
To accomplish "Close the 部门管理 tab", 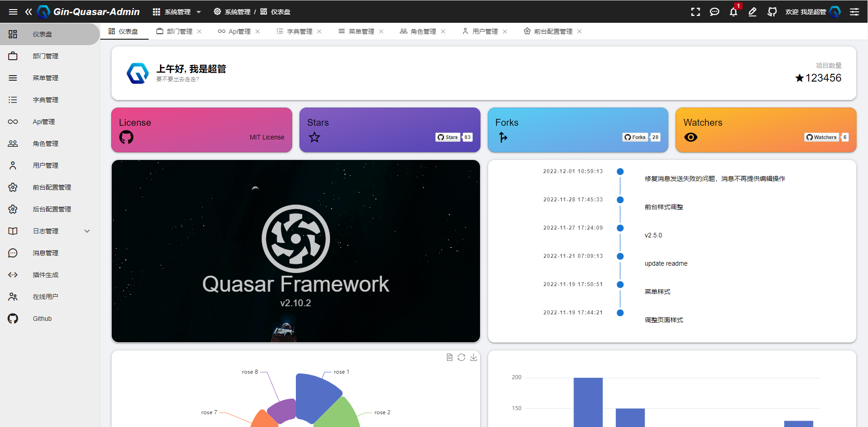I will 199,31.
